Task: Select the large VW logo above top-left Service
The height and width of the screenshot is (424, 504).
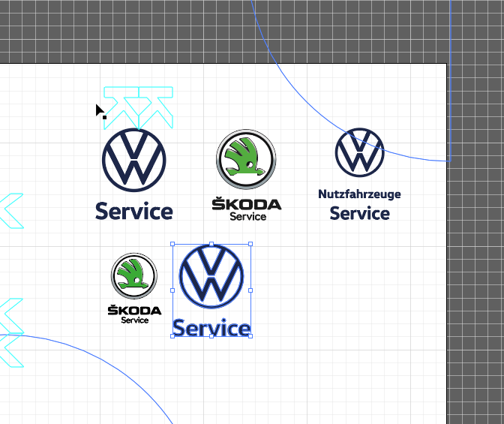Action: [134, 160]
